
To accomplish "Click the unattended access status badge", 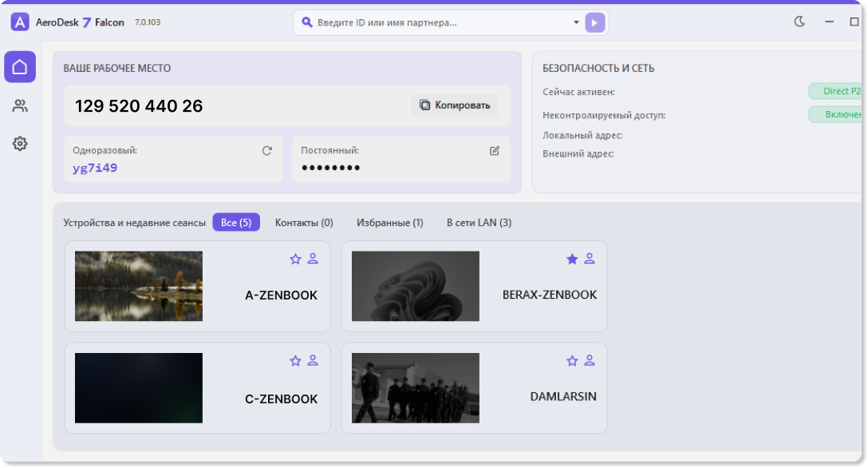I will (836, 115).
